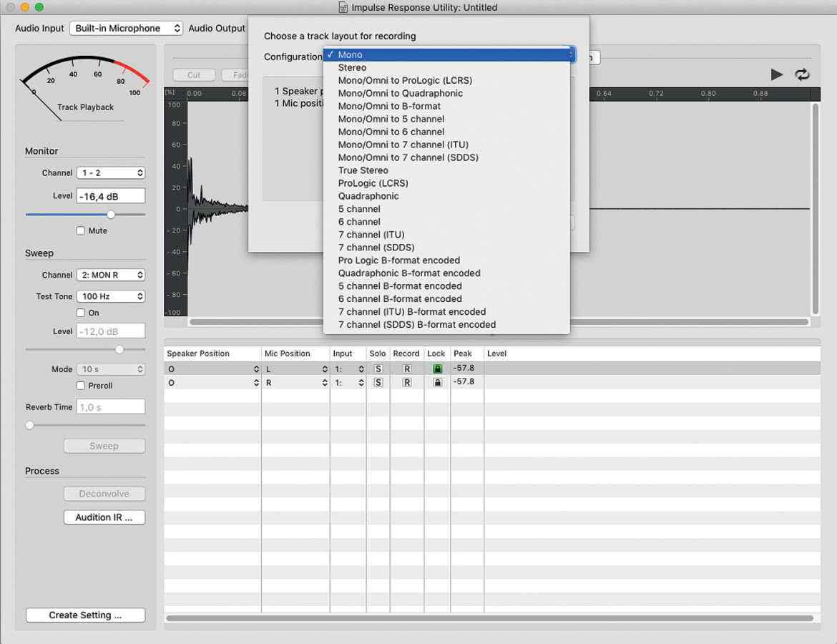
Task: Click the track list horizontal scrollbar
Action: (489, 618)
